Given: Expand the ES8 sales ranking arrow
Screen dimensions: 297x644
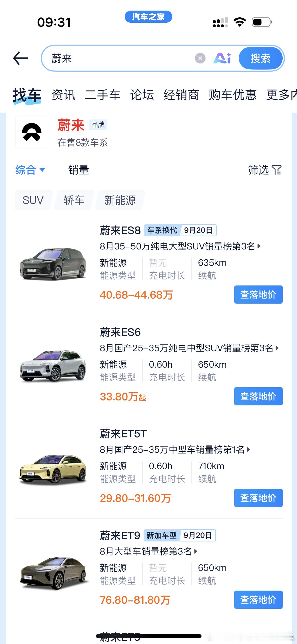Looking at the screenshot, I should click(x=259, y=246).
